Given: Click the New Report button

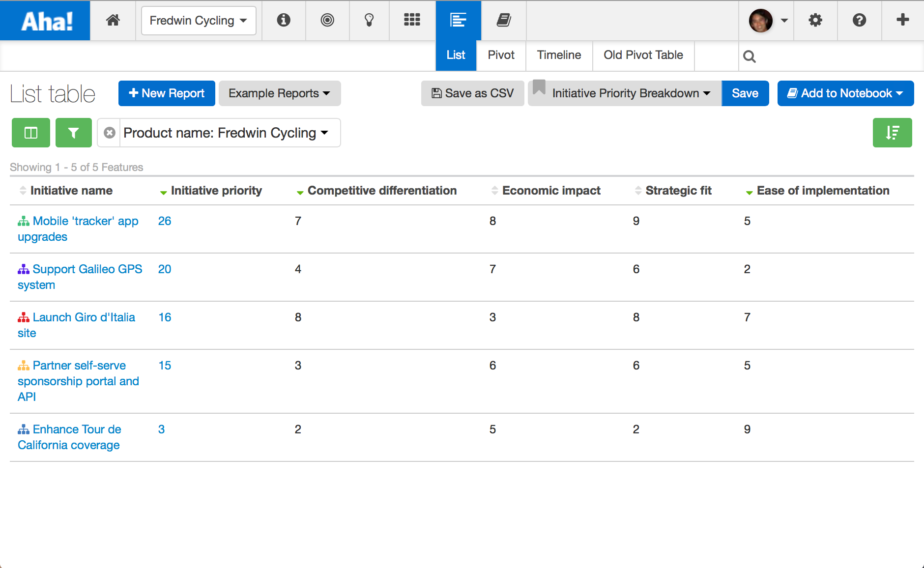Looking at the screenshot, I should 166,93.
